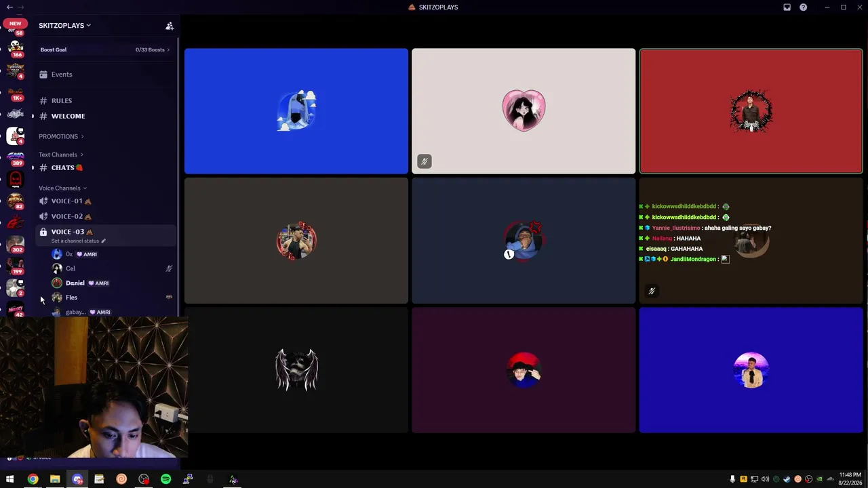Open the Steam tray icon
Viewport: 868px width, 488px height.
pyautogui.click(x=787, y=479)
